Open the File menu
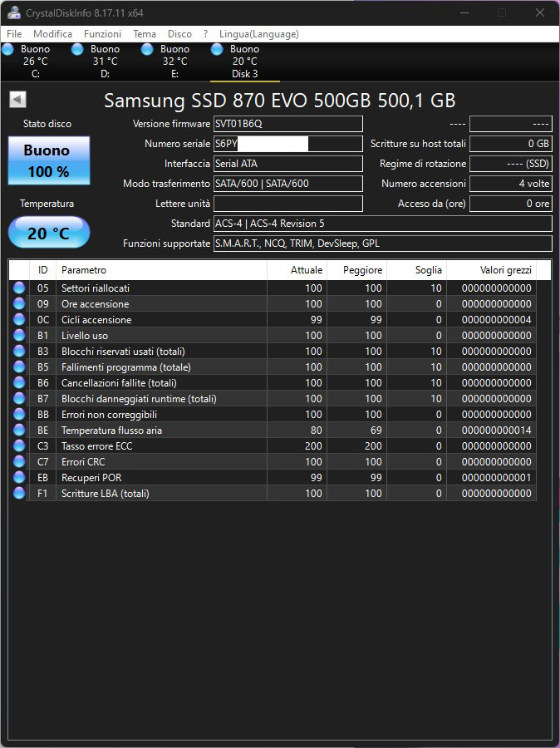 point(14,34)
